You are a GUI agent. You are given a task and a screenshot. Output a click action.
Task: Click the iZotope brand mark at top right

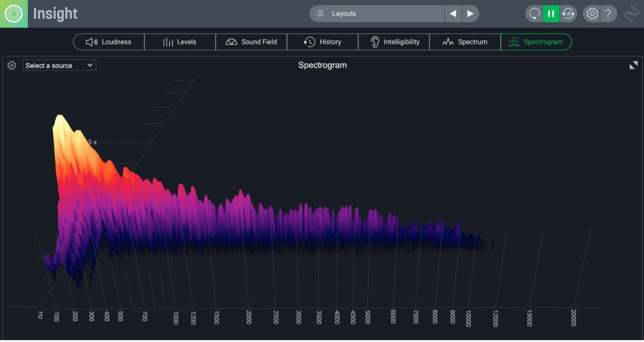pyautogui.click(x=631, y=14)
